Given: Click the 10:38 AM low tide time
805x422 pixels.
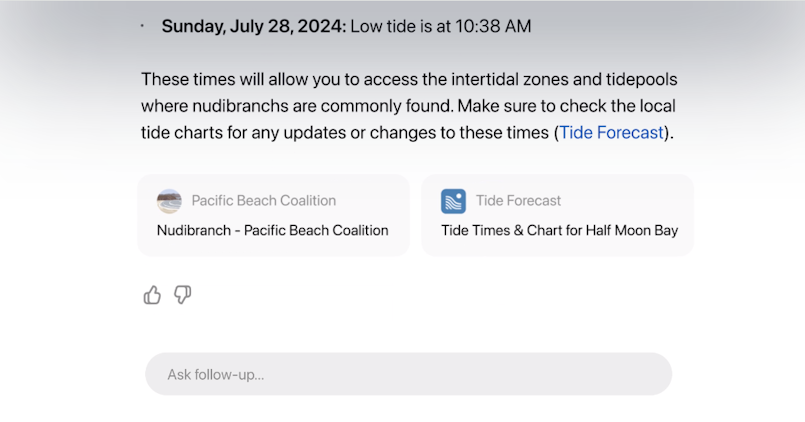Looking at the screenshot, I should click(493, 26).
